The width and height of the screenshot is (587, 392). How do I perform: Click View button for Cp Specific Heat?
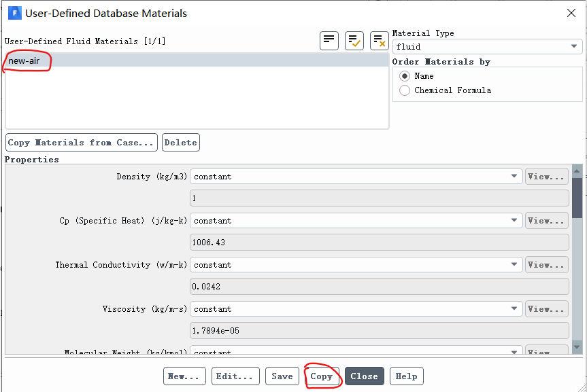pos(547,221)
